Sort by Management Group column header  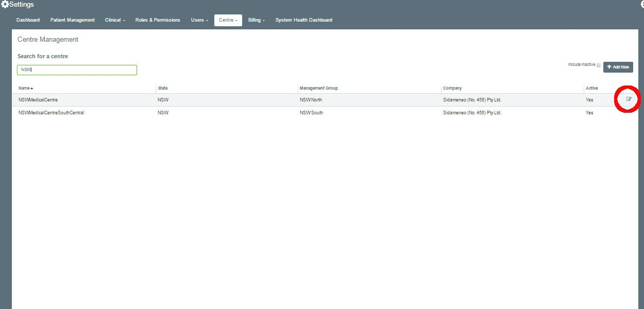point(318,88)
